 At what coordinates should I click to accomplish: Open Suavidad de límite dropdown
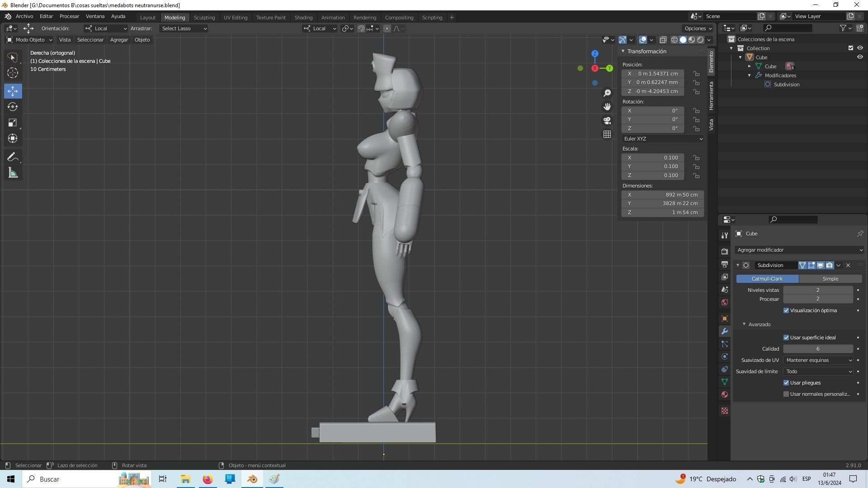[818, 371]
